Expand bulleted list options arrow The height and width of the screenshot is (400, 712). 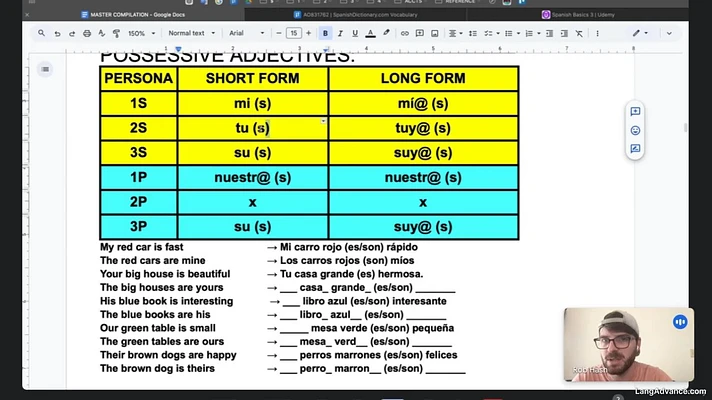coord(518,33)
